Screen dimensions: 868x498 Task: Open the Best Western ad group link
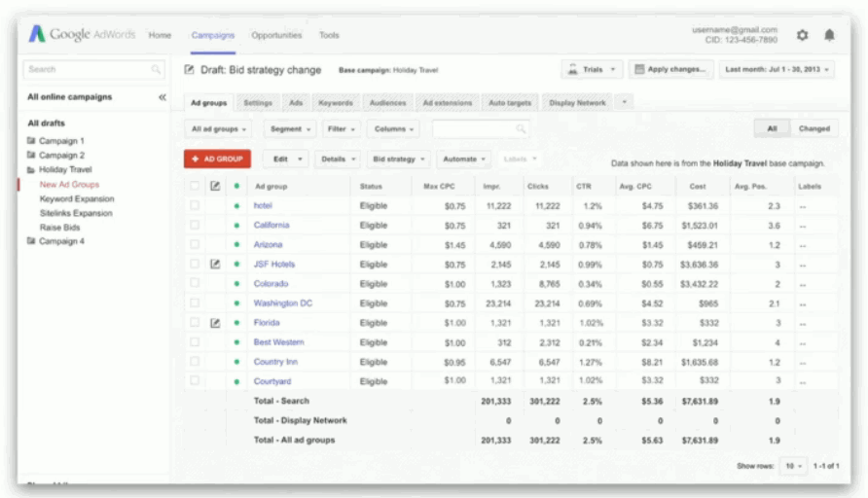(x=278, y=342)
